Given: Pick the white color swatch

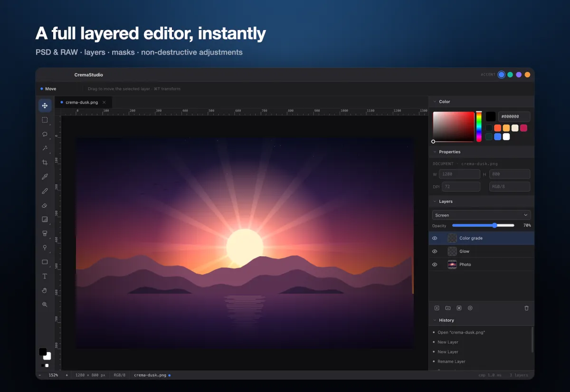Looking at the screenshot, I should pos(506,137).
